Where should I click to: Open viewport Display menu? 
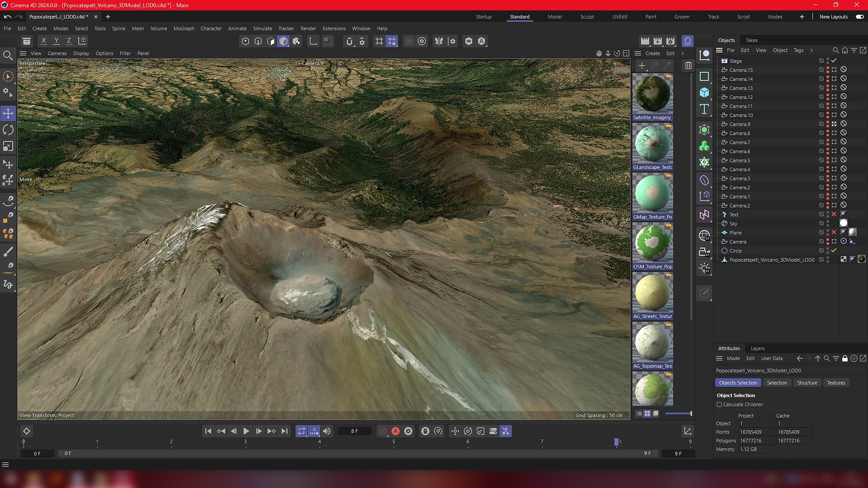coord(81,53)
